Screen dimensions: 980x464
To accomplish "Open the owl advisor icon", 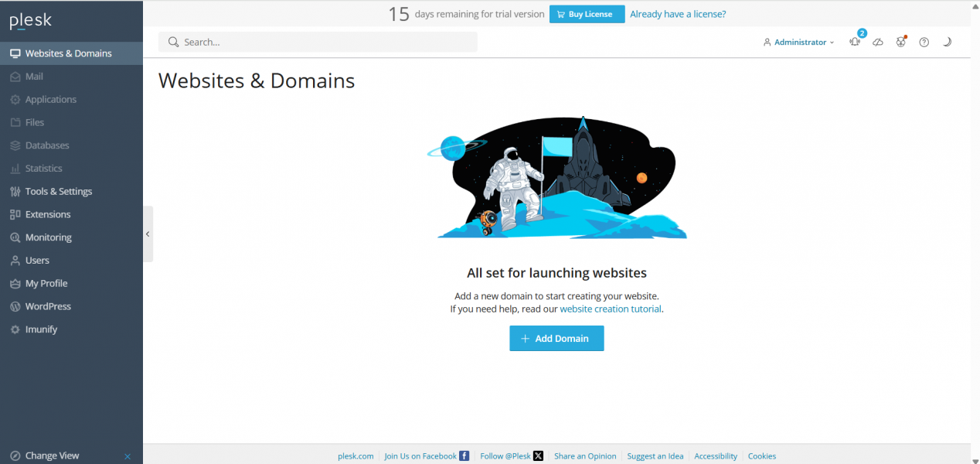I will click(x=901, y=42).
